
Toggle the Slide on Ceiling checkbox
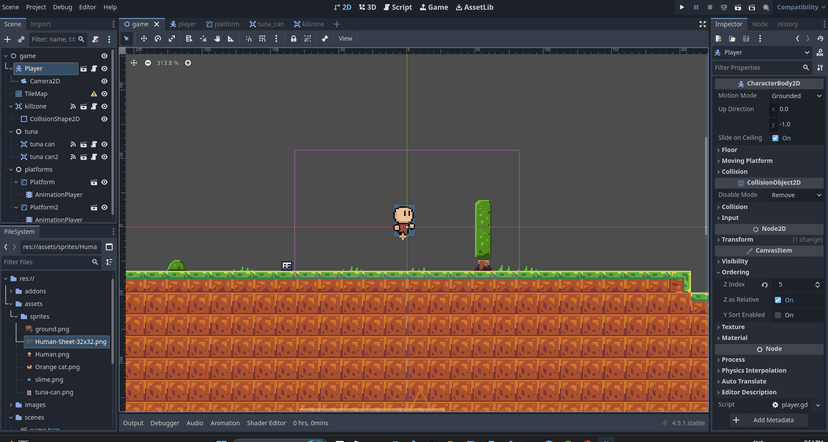(x=776, y=138)
